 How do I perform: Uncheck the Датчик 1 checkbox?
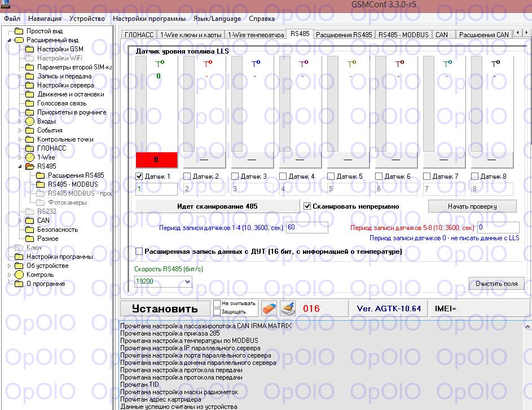click(x=140, y=177)
